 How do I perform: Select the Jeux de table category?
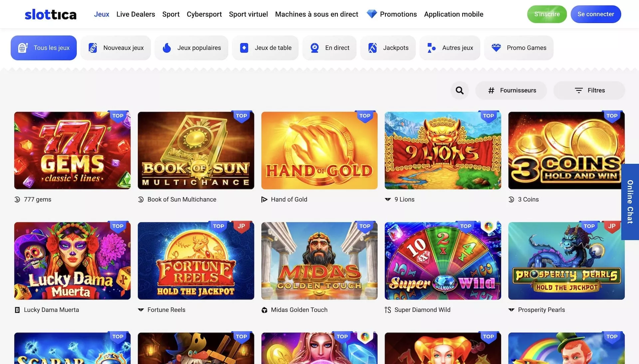[265, 48]
